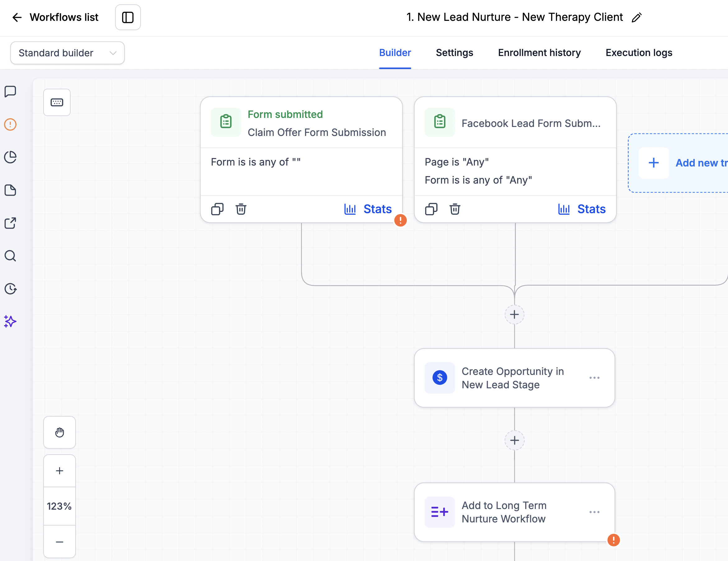Open the AI sparkle assistant icon
This screenshot has height=561, width=728.
pos(10,321)
